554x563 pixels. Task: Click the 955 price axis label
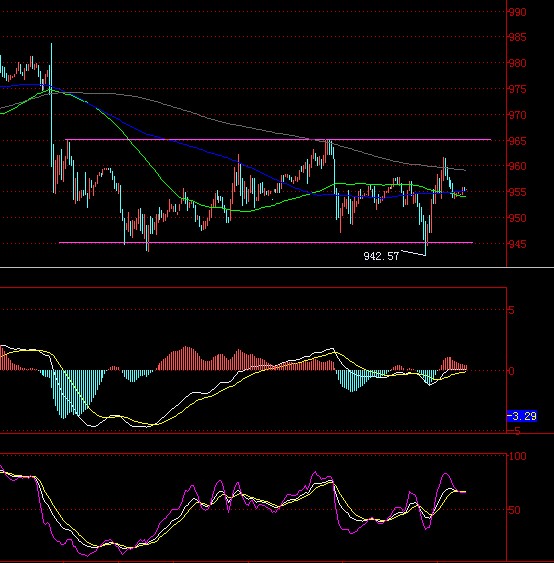click(x=518, y=192)
